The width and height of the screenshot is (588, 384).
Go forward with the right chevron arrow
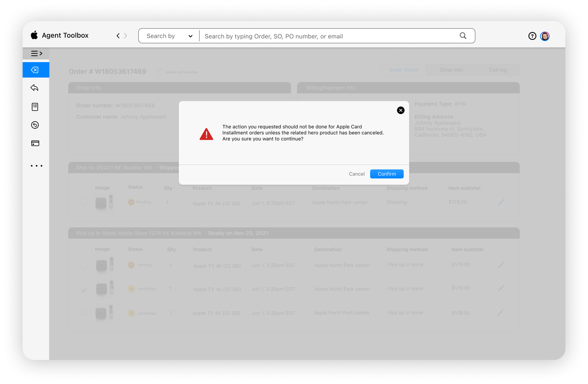coord(126,36)
